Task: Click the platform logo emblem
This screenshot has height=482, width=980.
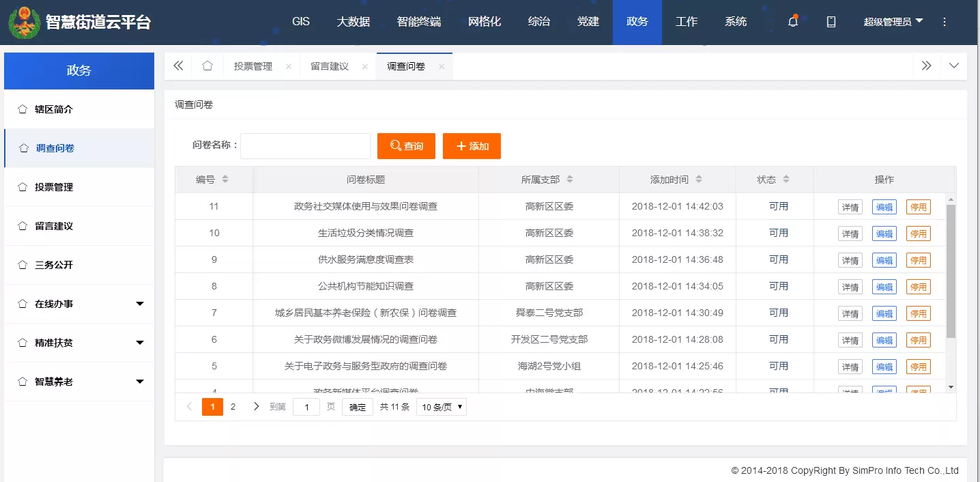Action: tap(25, 22)
